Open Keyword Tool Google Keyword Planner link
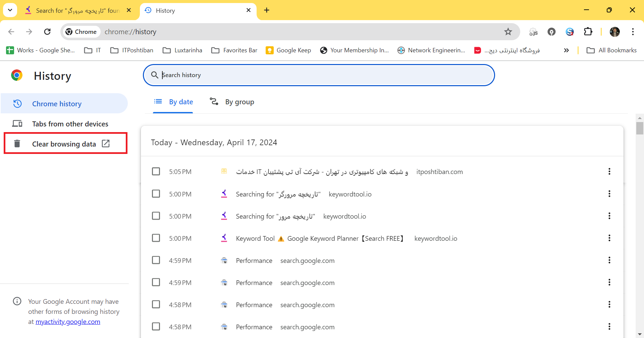Viewport: 644px width, 338px height. pyautogui.click(x=320, y=238)
